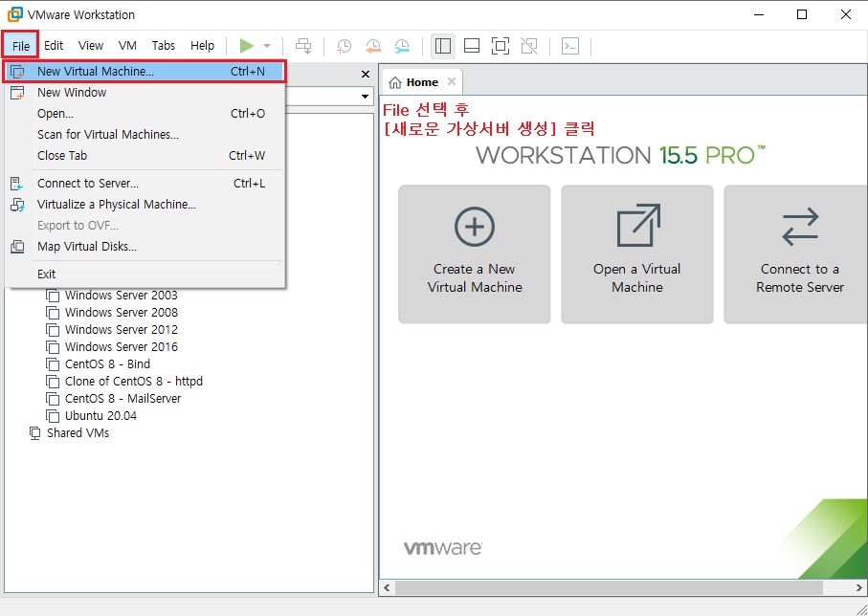This screenshot has height=616, width=868.
Task: Open the Edit menu
Action: [x=54, y=45]
